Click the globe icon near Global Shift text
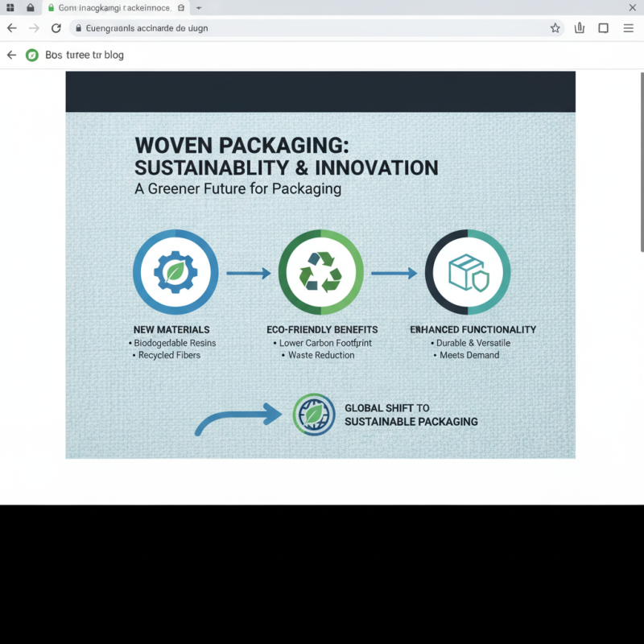Image resolution: width=644 pixels, height=644 pixels. coord(314,415)
